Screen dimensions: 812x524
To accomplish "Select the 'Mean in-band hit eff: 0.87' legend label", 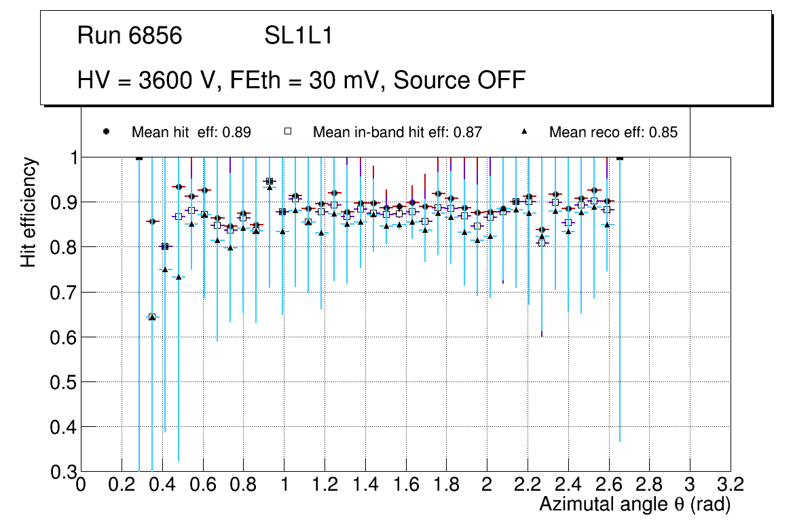I will coord(397,132).
